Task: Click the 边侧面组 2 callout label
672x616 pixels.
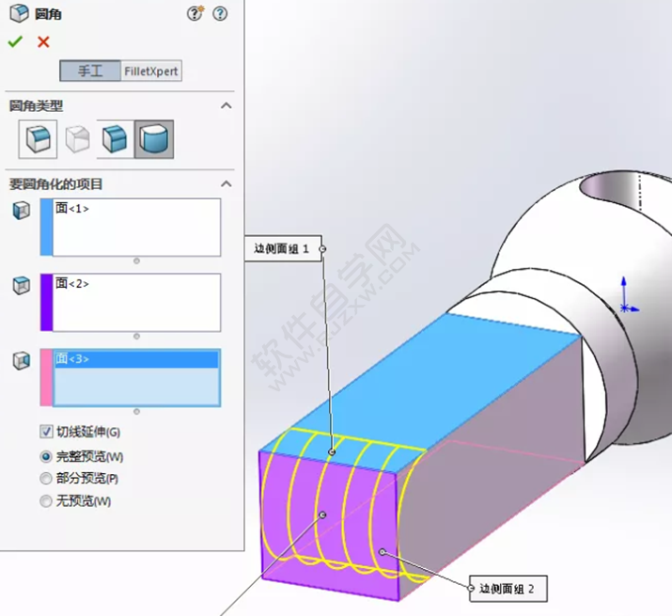Action: click(508, 589)
